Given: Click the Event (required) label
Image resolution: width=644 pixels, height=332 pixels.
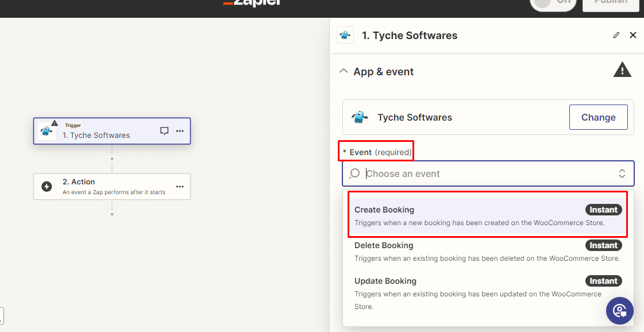Looking at the screenshot, I should (x=377, y=152).
